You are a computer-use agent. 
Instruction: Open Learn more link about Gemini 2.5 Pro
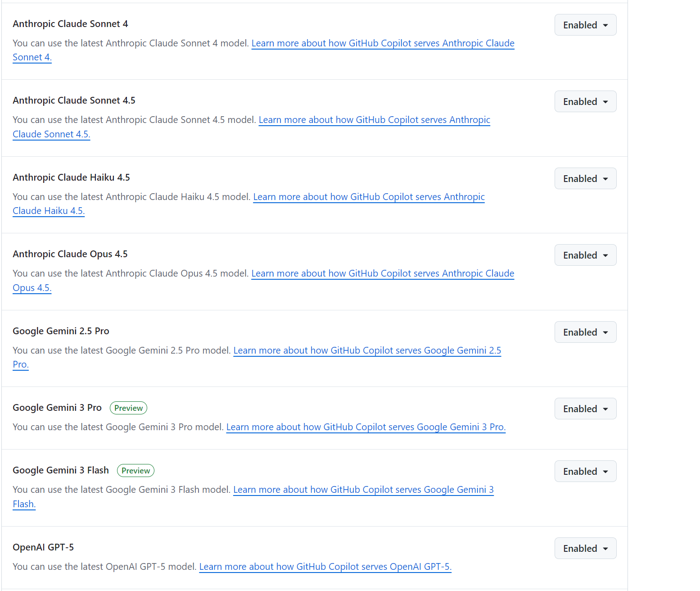point(367,350)
